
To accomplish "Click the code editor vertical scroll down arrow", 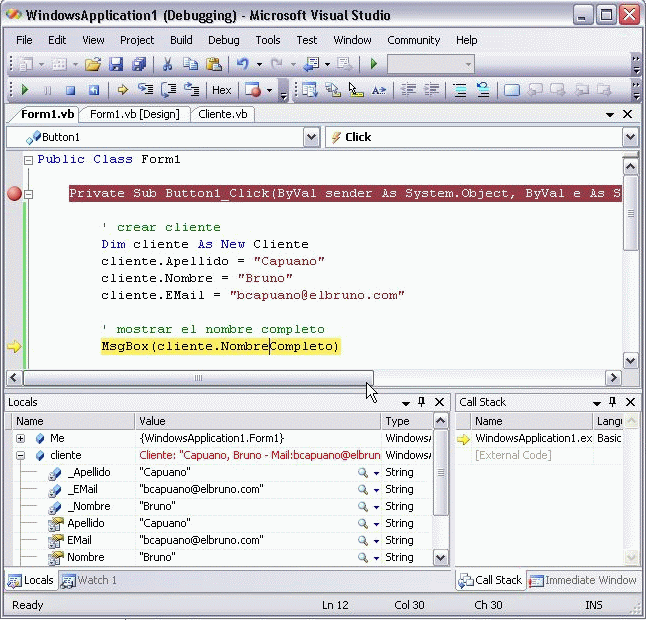I will pos(630,360).
